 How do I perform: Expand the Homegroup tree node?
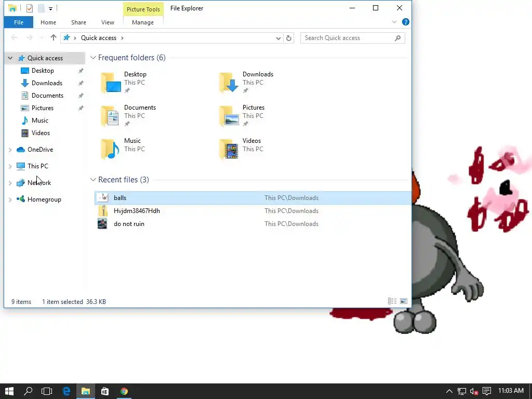coord(10,199)
